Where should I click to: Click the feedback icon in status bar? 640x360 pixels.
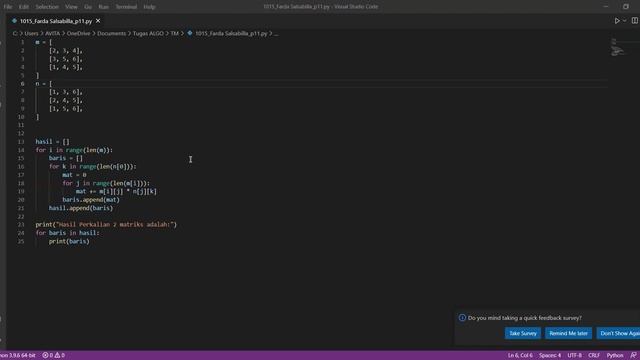633,355
